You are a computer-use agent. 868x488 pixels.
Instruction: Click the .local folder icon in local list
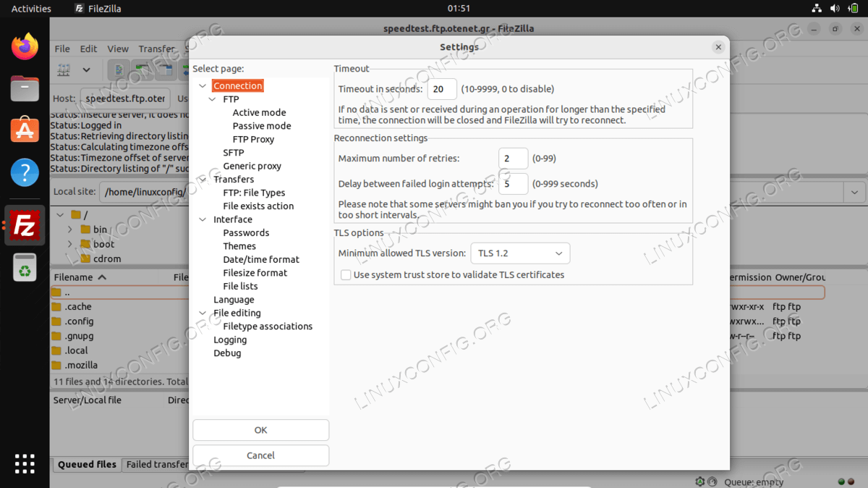click(x=56, y=350)
